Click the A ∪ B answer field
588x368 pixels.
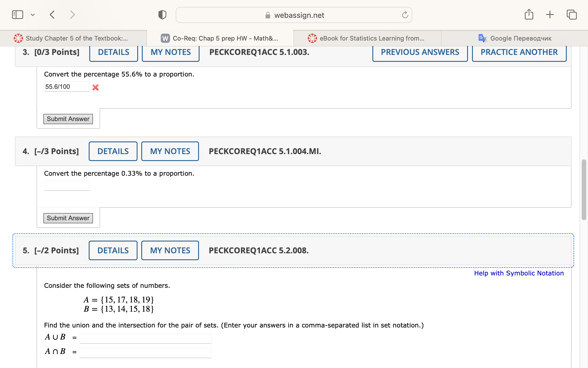tap(146, 338)
